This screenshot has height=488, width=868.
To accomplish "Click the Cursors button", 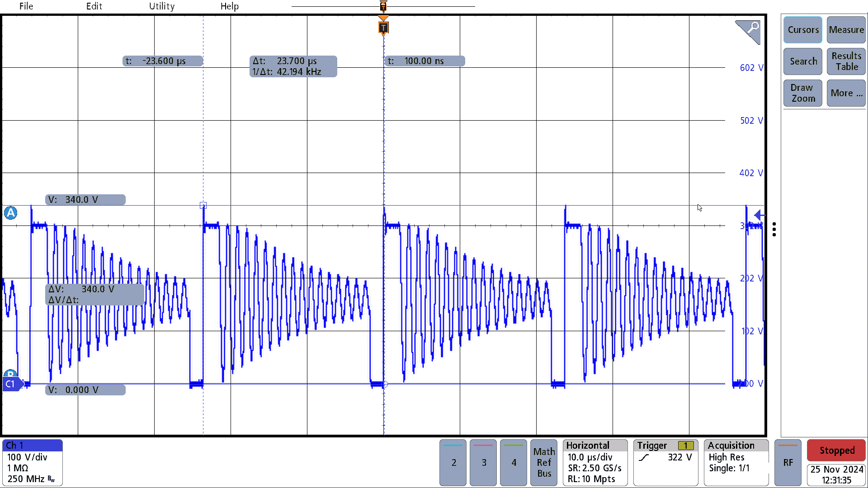I will pyautogui.click(x=803, y=30).
